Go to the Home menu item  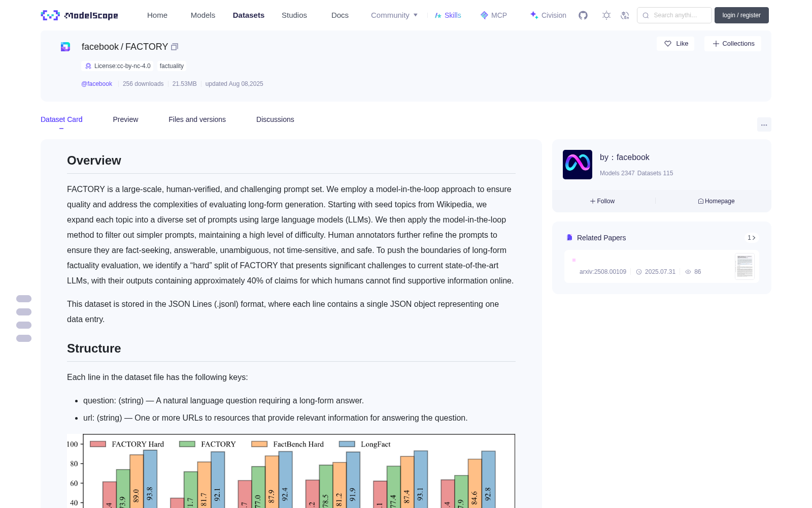coord(157,15)
